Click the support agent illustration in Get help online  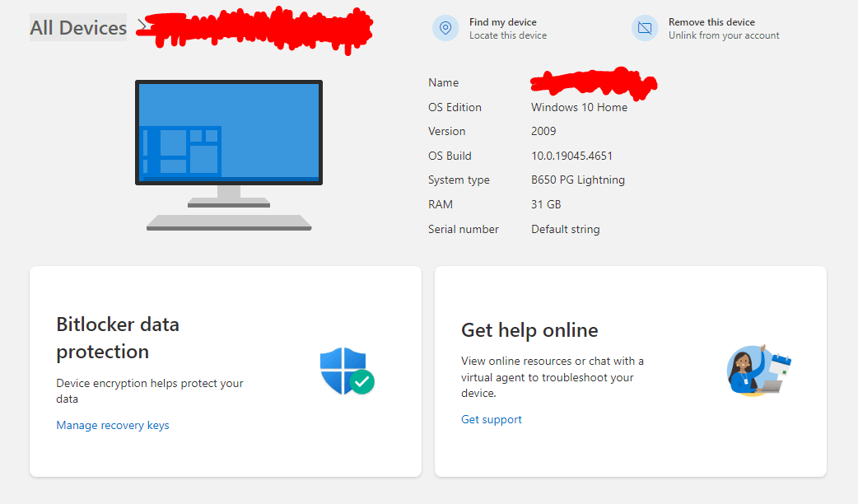click(x=759, y=371)
